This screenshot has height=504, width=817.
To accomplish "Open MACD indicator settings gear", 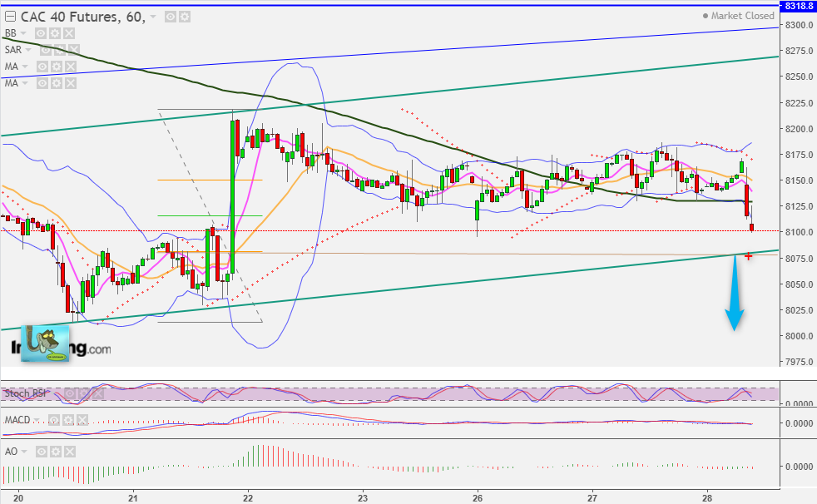I will [x=67, y=420].
